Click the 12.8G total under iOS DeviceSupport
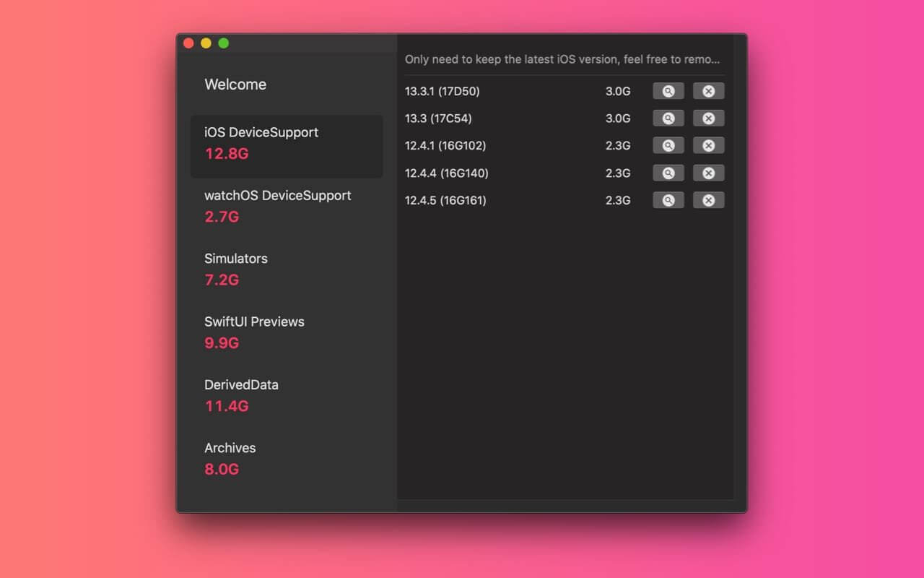Image resolution: width=924 pixels, height=578 pixels. (x=227, y=154)
